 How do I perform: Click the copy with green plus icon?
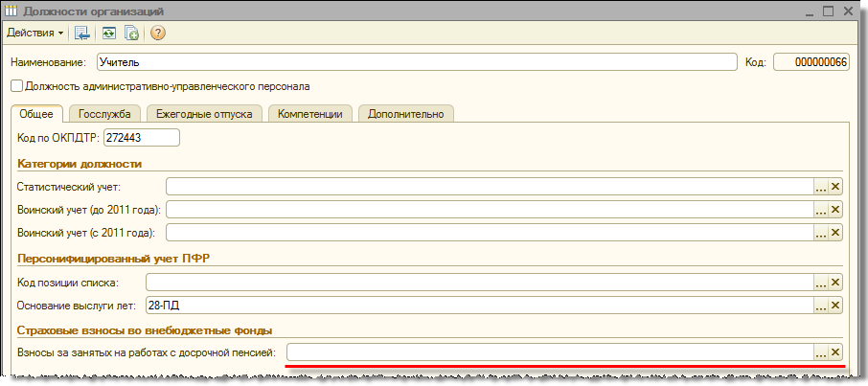coord(131,33)
